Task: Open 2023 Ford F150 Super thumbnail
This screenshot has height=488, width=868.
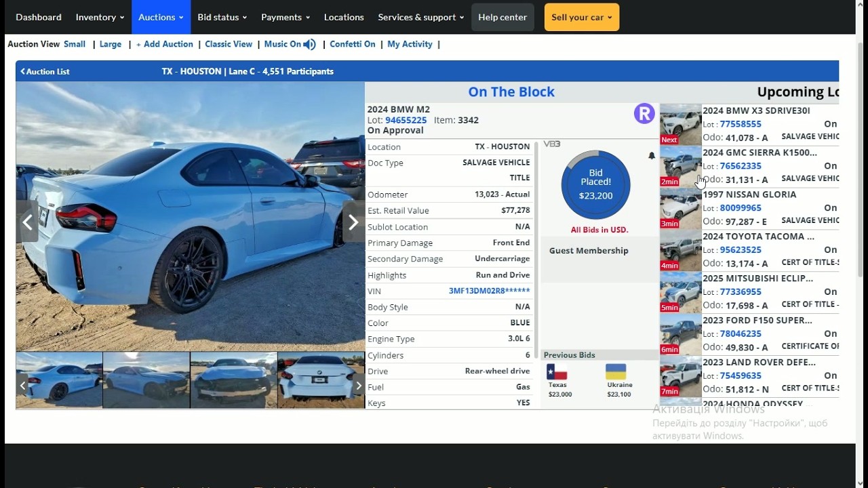Action: [681, 334]
